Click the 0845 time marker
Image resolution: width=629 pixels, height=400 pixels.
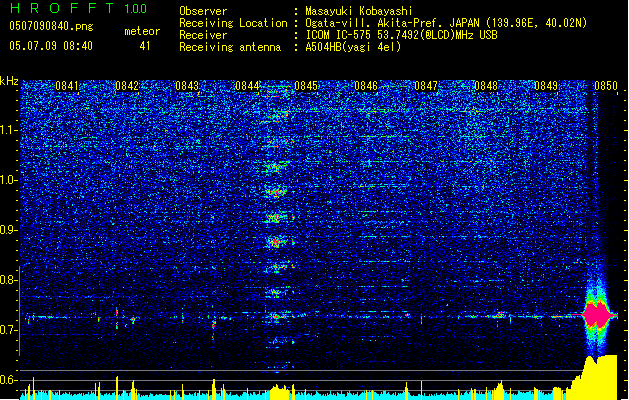click(306, 86)
